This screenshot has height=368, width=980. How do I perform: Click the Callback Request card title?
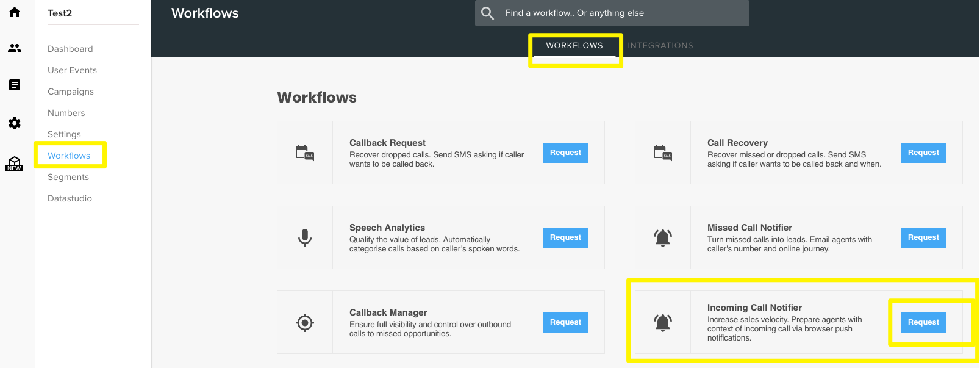[387, 143]
